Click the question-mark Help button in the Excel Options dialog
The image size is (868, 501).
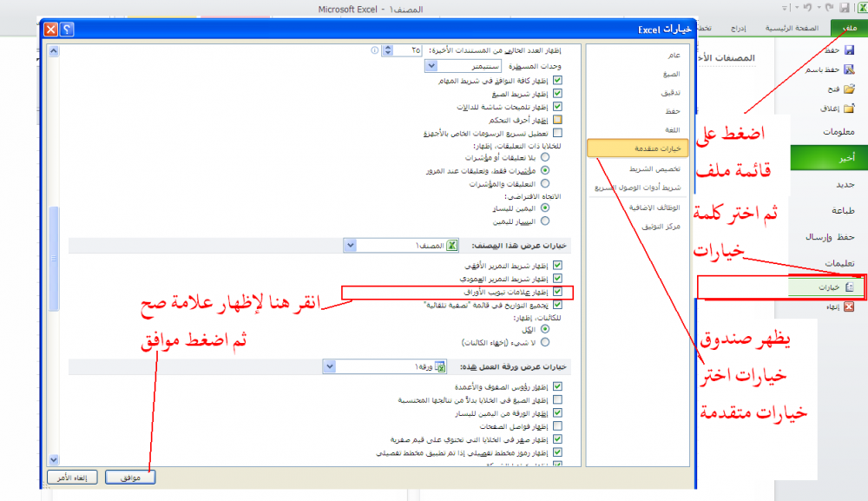67,30
